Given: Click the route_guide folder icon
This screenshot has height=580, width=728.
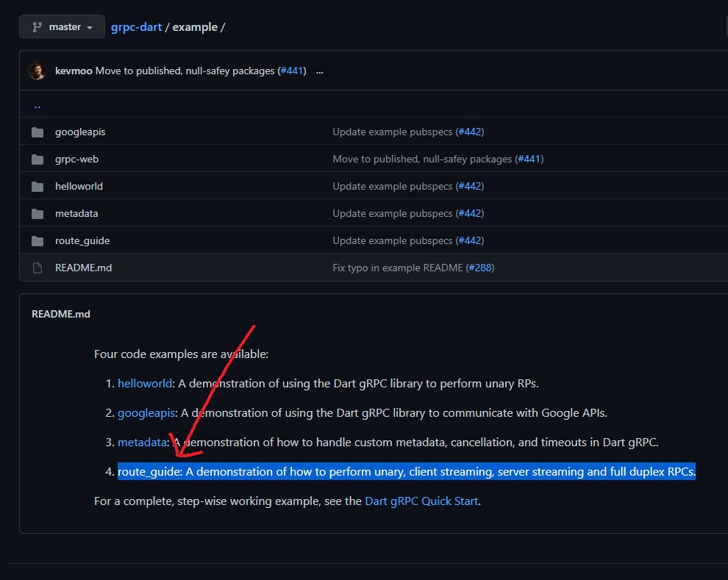Looking at the screenshot, I should [x=38, y=241].
